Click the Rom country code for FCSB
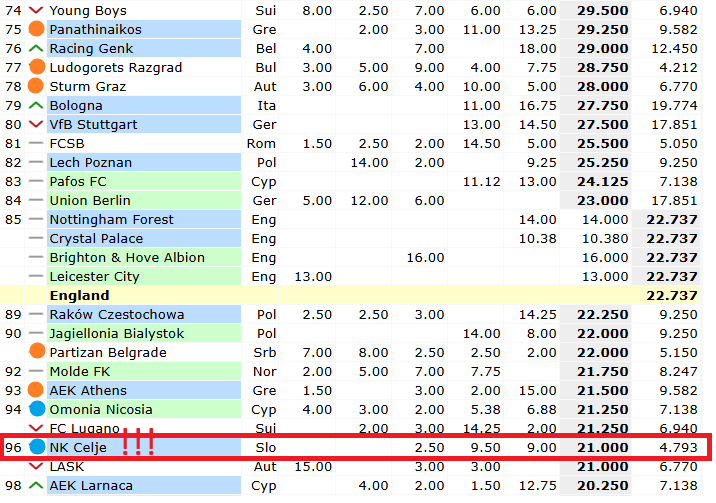Viewport: 716px width, 503px height. coord(261,143)
